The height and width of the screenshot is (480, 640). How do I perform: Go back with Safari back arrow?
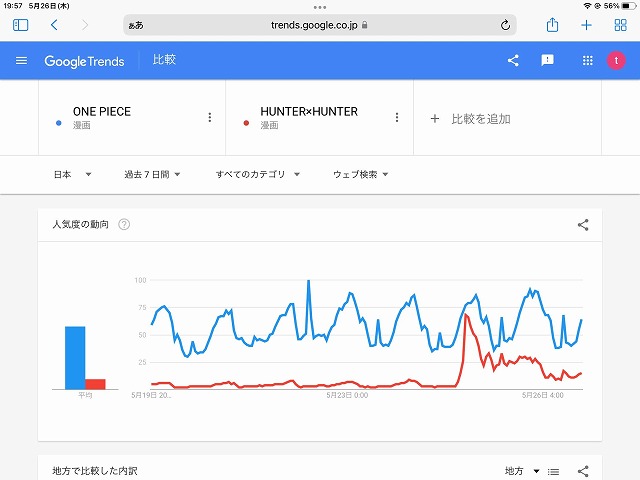point(54,25)
